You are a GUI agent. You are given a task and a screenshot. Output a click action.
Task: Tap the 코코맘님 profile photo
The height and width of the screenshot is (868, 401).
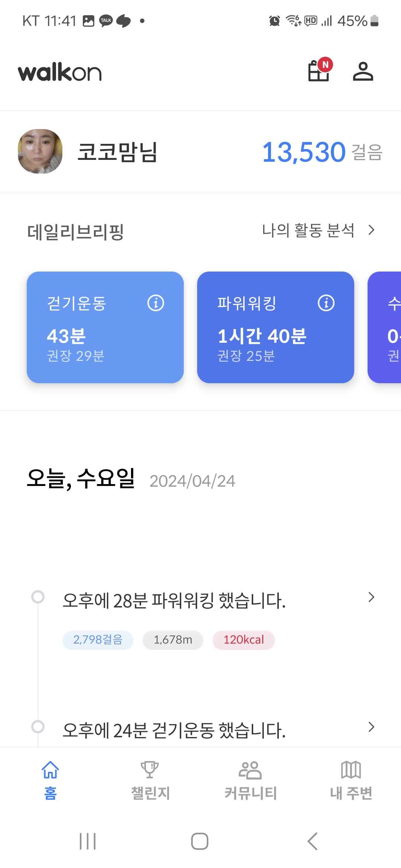[x=40, y=151]
